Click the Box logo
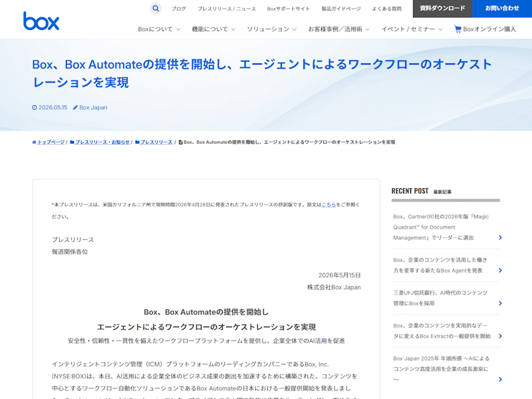Viewport: 532px width, 399px height. click(41, 21)
